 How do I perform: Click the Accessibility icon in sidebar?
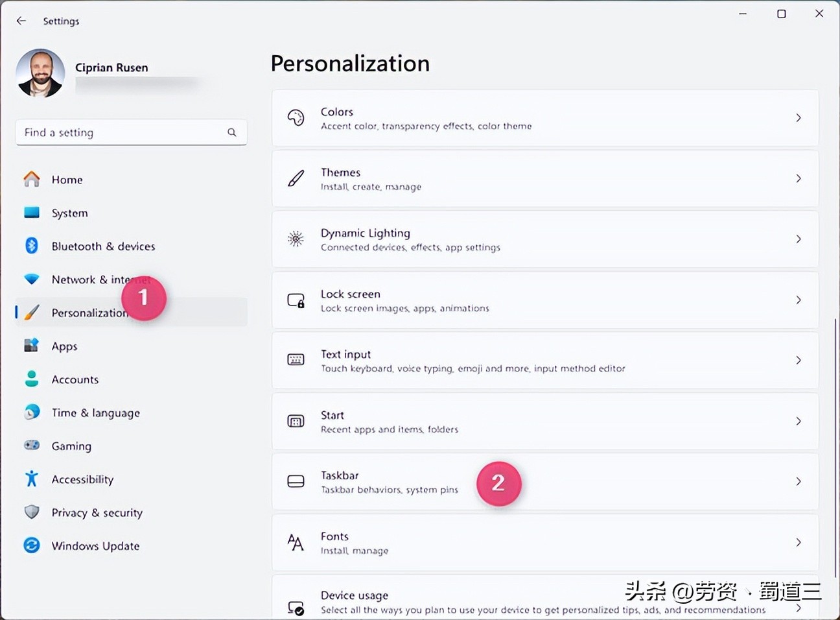(31, 479)
